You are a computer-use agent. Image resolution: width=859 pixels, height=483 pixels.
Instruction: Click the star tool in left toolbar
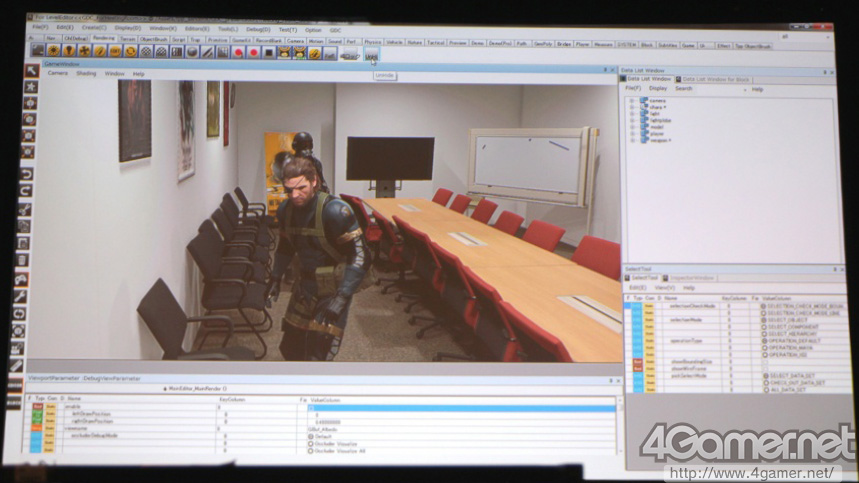pos(31,87)
